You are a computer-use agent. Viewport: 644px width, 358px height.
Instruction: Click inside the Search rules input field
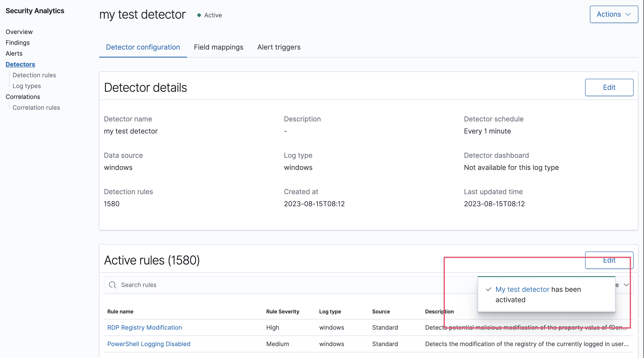click(x=175, y=285)
